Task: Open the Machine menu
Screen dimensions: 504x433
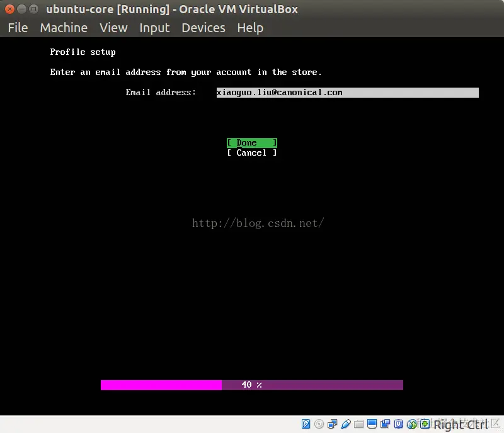Action: [64, 28]
